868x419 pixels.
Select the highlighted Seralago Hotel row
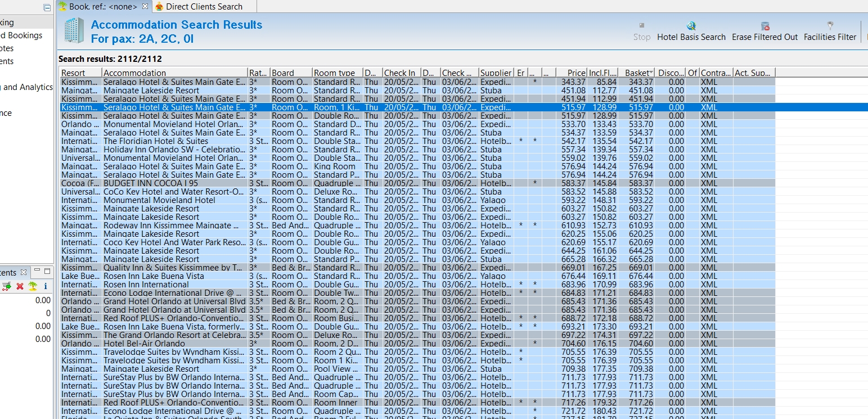464,107
